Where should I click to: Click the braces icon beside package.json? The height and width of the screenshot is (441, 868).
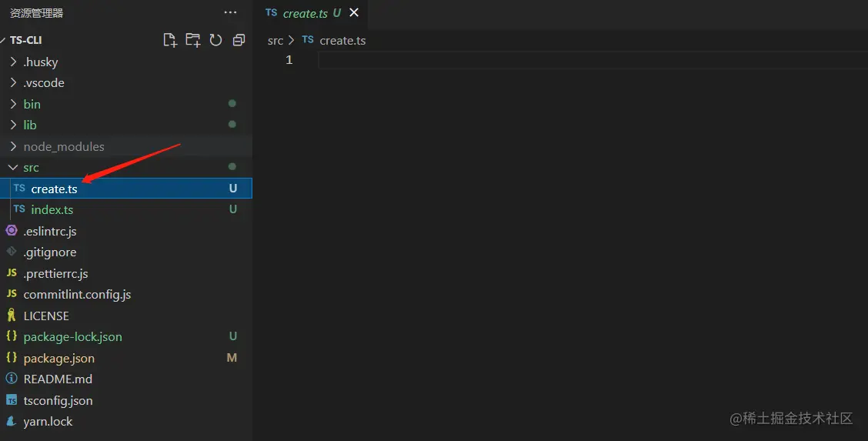(11, 357)
